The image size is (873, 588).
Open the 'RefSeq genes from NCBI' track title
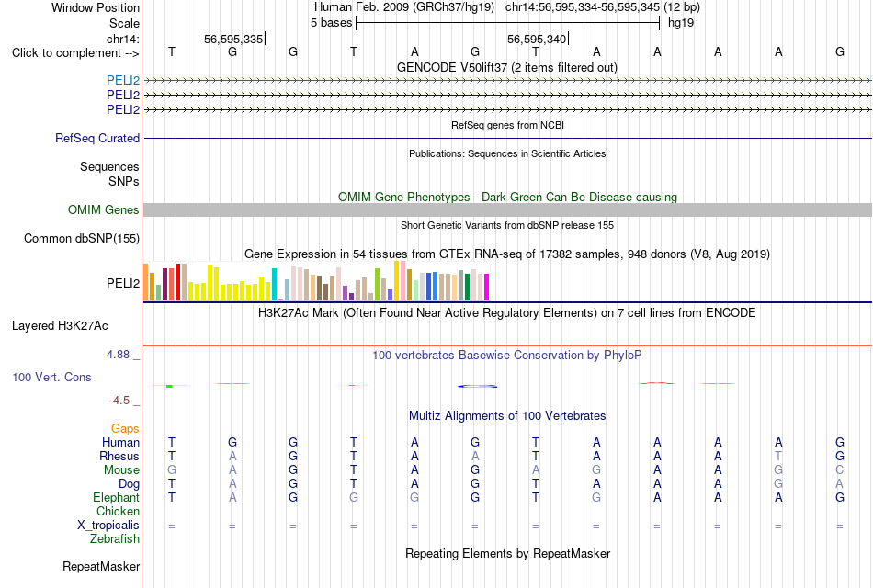(x=507, y=125)
